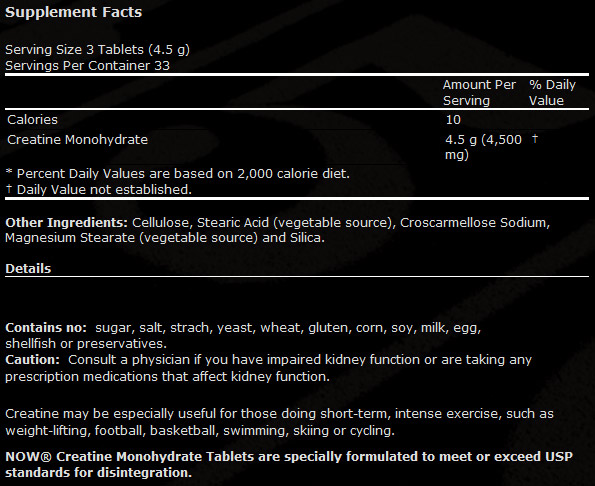
Task: Click the Amount Per Serving column header
Action: point(479,93)
